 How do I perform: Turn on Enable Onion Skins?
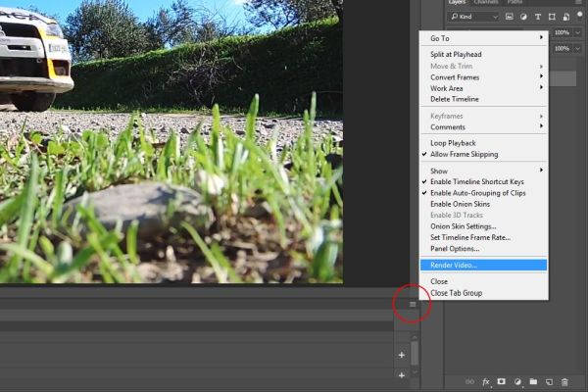[x=484, y=204]
